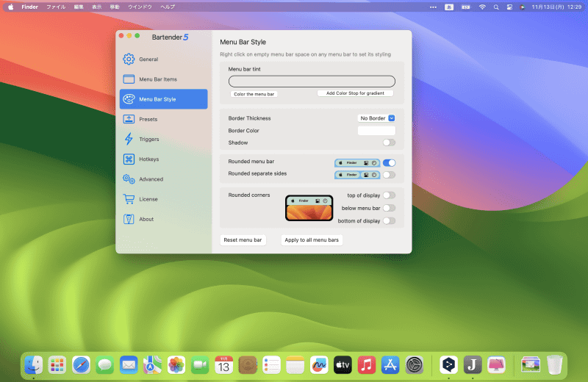The width and height of the screenshot is (588, 382).
Task: Enable the Shadow toggle
Action: coord(389,143)
